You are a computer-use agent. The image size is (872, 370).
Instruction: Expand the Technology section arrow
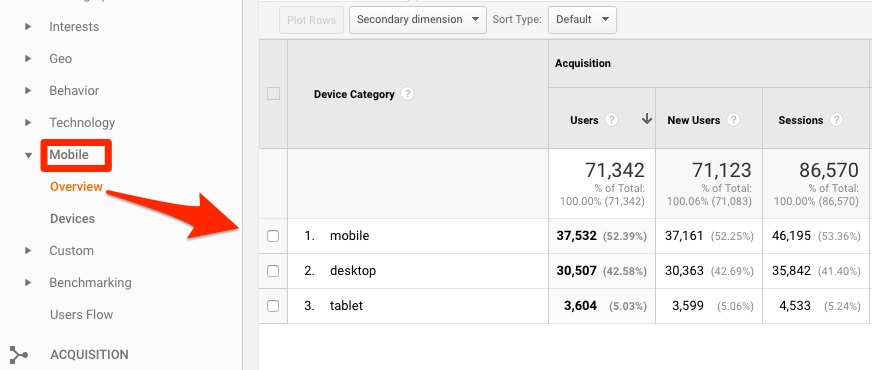point(28,122)
